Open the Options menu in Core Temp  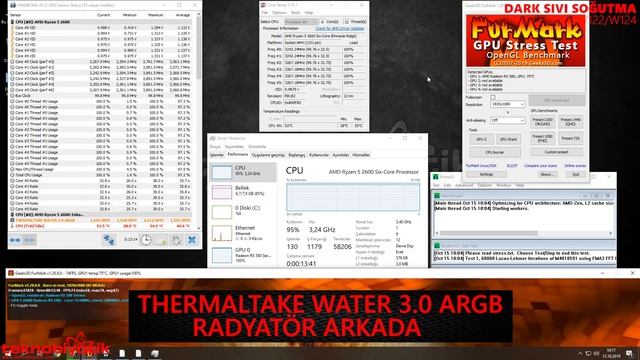(279, 13)
